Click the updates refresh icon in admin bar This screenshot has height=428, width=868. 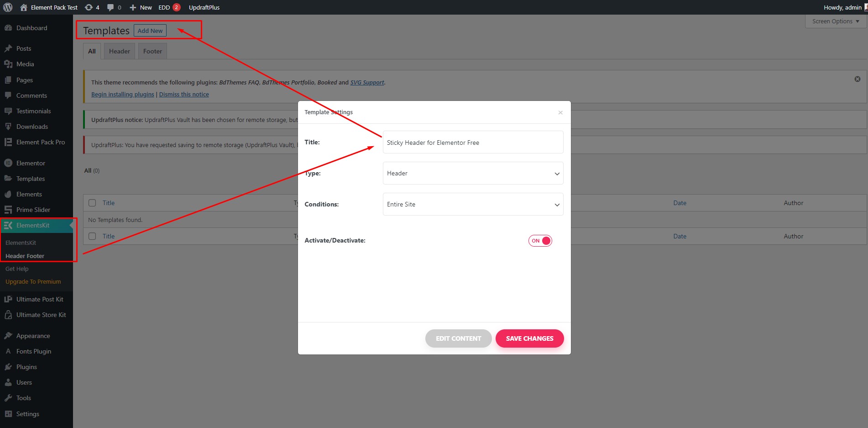coord(88,7)
